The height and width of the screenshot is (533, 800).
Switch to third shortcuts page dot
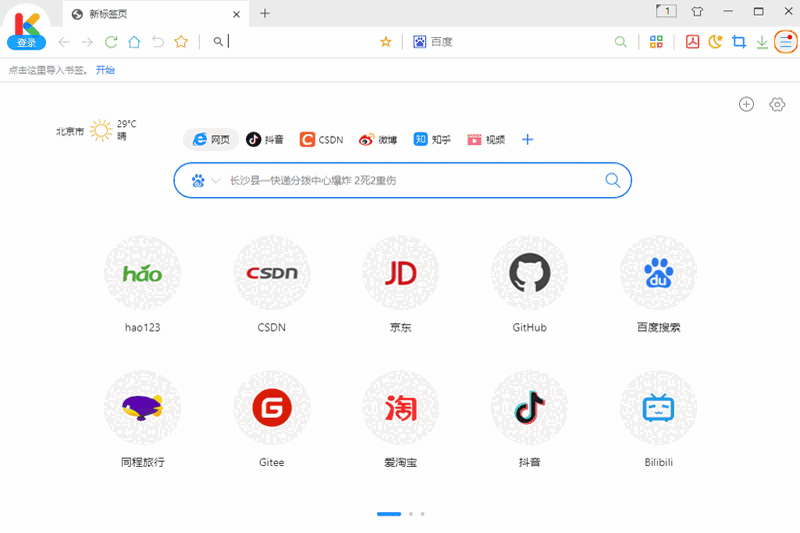422,514
